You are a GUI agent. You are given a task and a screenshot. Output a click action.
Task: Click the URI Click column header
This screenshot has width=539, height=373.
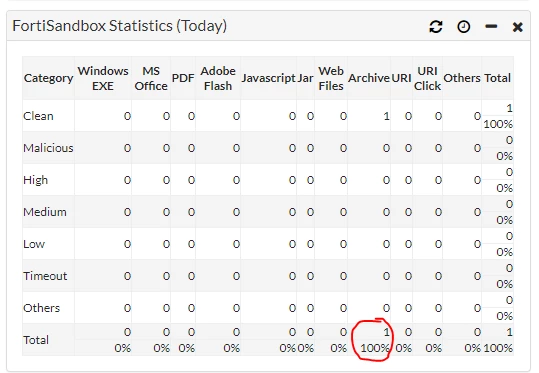(427, 78)
